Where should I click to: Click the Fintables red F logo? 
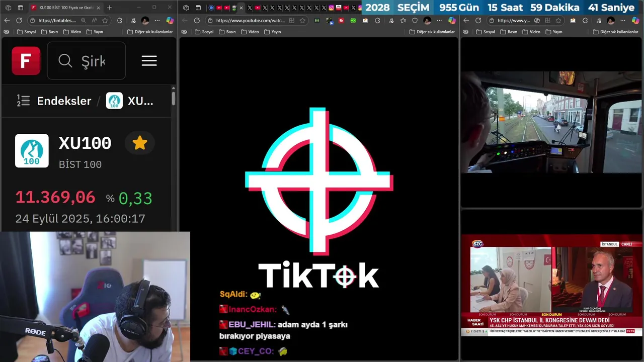click(26, 61)
